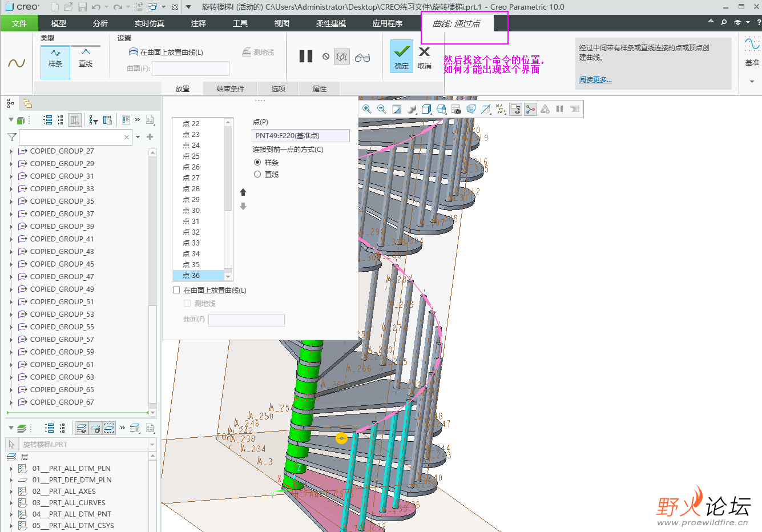The image size is (762, 532).
Task: Open the 结束条件 panel tab
Action: [x=231, y=88]
